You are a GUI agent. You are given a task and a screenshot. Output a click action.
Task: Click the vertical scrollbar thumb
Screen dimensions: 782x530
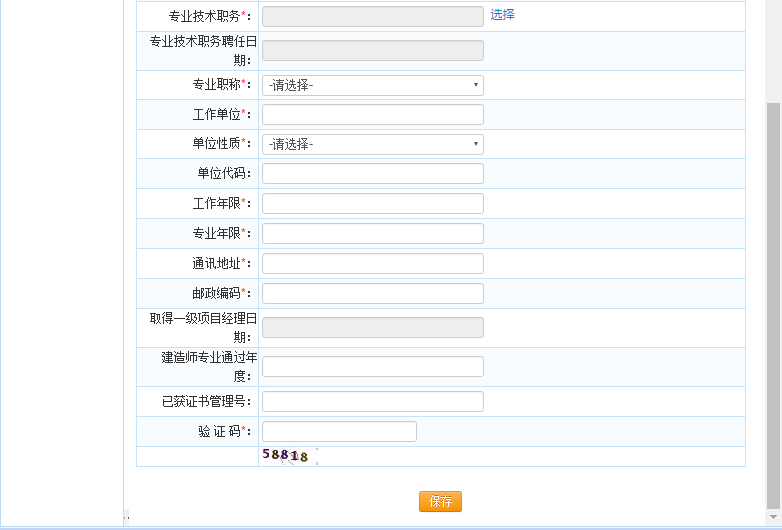point(773,300)
